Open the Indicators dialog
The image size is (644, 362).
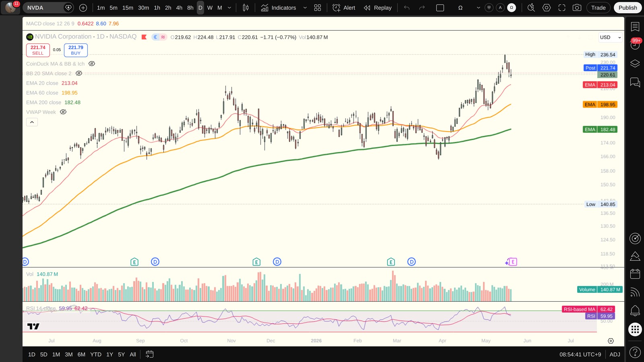tap(279, 8)
